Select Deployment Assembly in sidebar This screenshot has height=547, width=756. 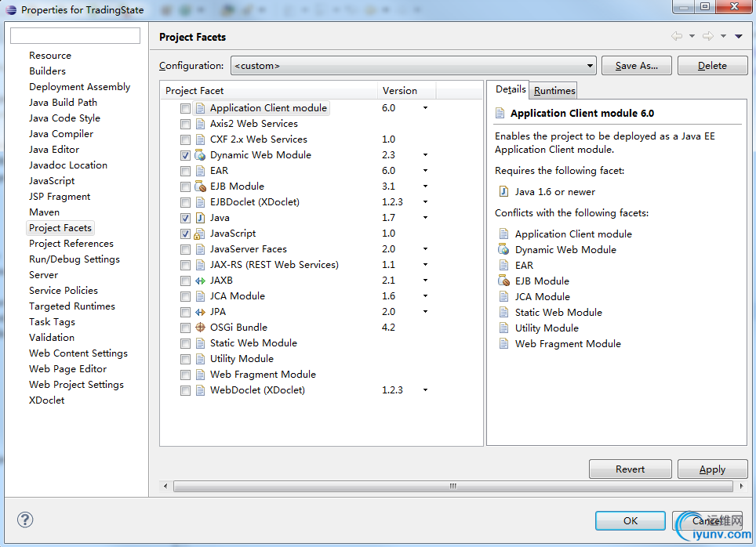pos(79,87)
